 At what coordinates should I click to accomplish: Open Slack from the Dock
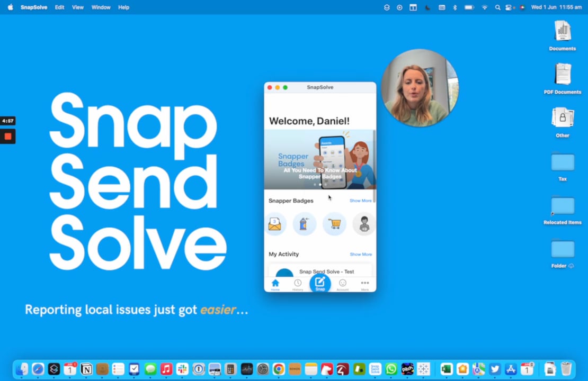tap(182, 369)
